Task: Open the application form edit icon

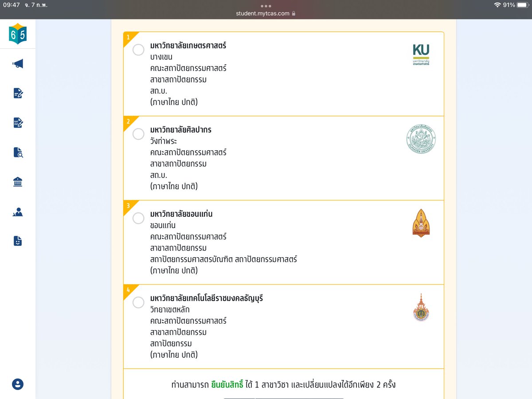Action: coord(18,93)
